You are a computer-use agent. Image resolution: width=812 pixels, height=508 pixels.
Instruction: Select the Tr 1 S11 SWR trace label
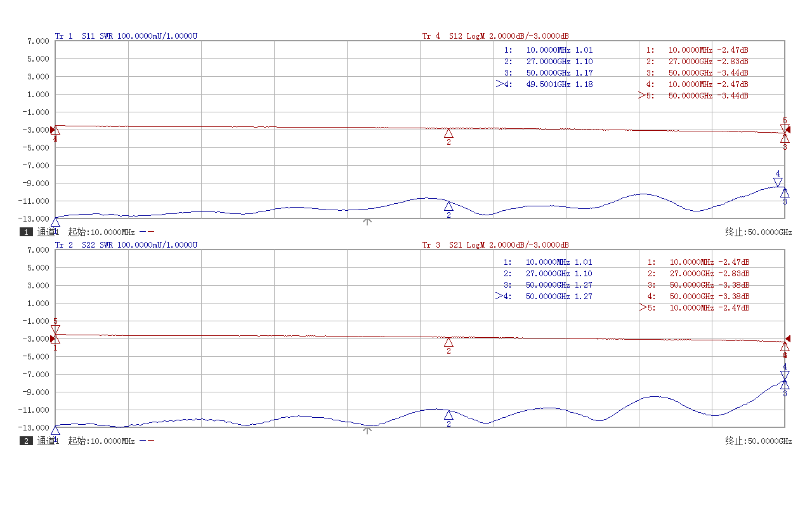point(126,36)
